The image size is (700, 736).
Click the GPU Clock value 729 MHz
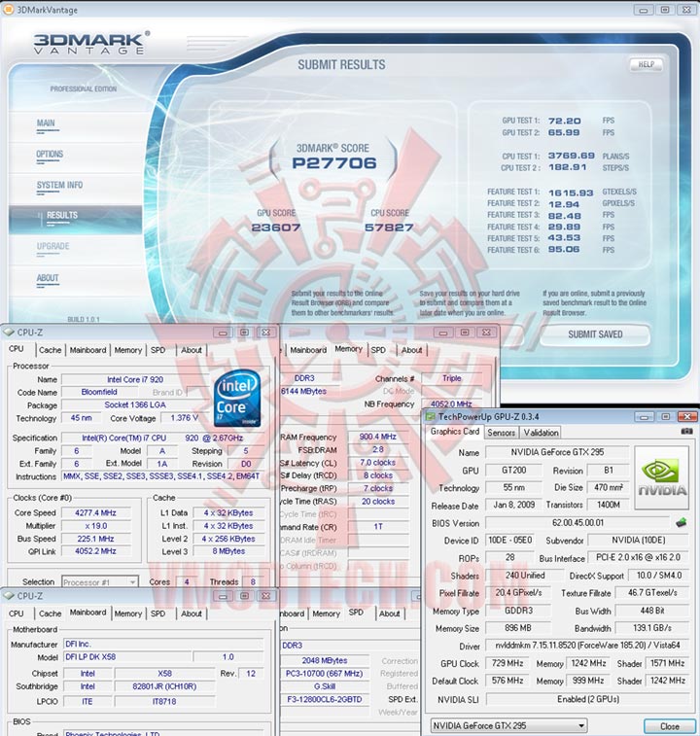tap(507, 663)
